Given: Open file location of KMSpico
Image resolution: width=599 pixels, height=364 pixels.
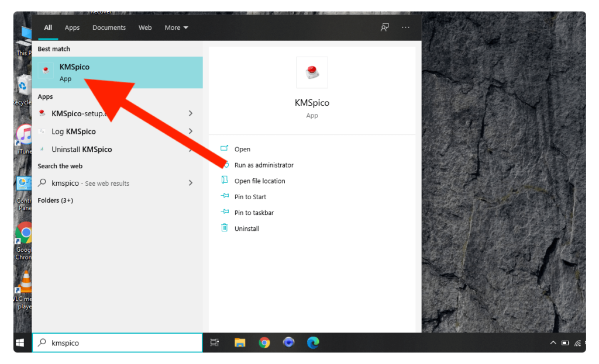Looking at the screenshot, I should 261,181.
